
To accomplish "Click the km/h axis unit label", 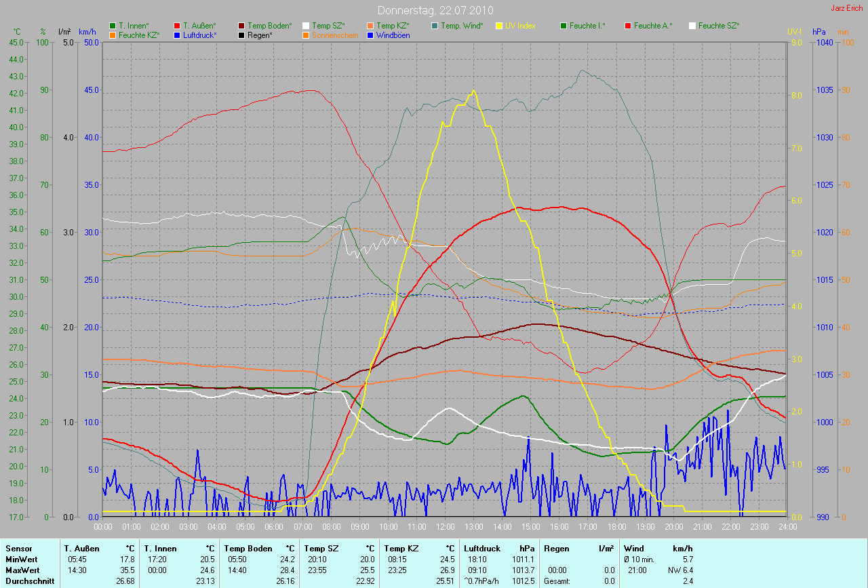I will click(x=87, y=32).
